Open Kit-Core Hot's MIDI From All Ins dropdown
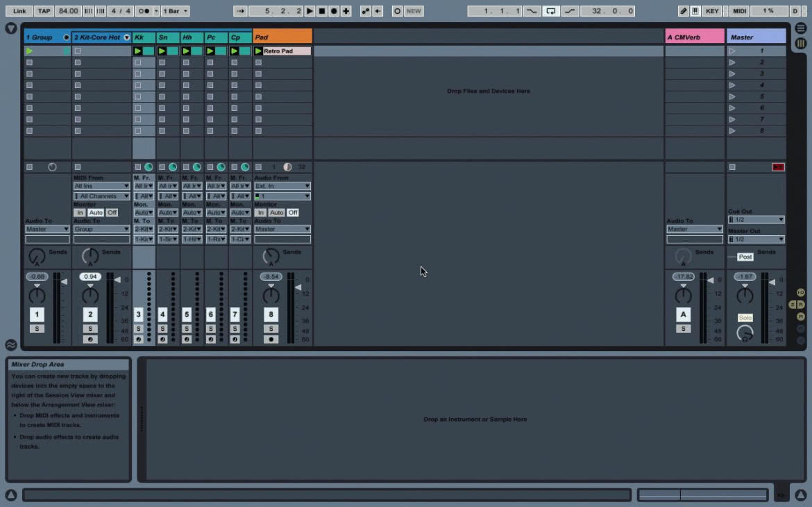The width and height of the screenshot is (812, 507). click(x=101, y=186)
